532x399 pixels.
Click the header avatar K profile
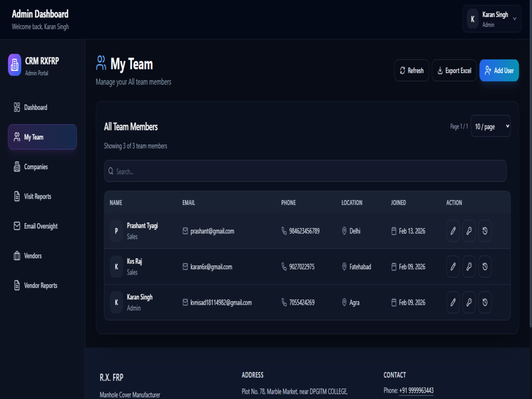(x=472, y=19)
